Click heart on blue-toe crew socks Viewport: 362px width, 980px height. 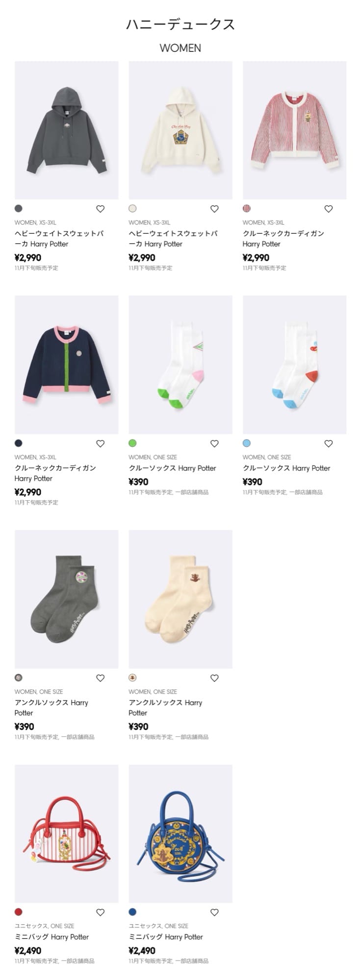329,443
